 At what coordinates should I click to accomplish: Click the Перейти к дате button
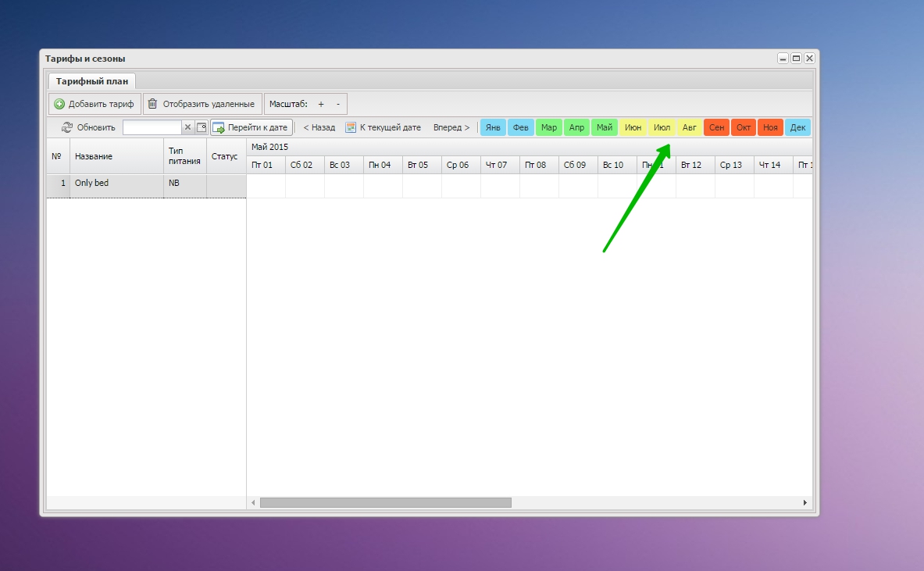[x=251, y=127]
